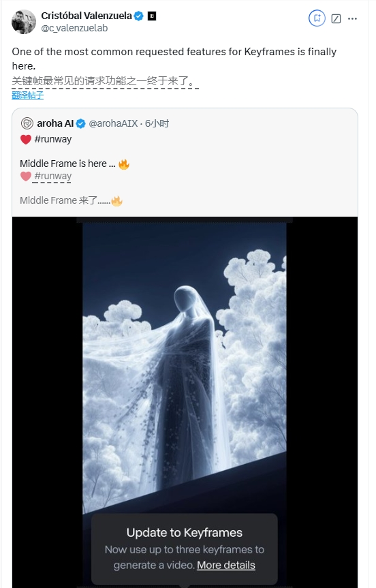This screenshot has height=588, width=376.
Task: Open the More details link in tooltip
Action: pos(226,565)
